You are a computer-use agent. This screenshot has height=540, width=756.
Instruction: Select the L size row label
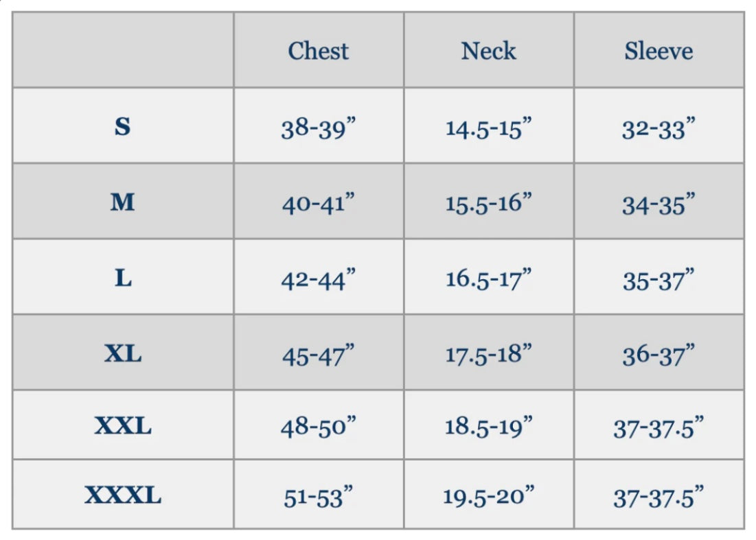point(123,278)
